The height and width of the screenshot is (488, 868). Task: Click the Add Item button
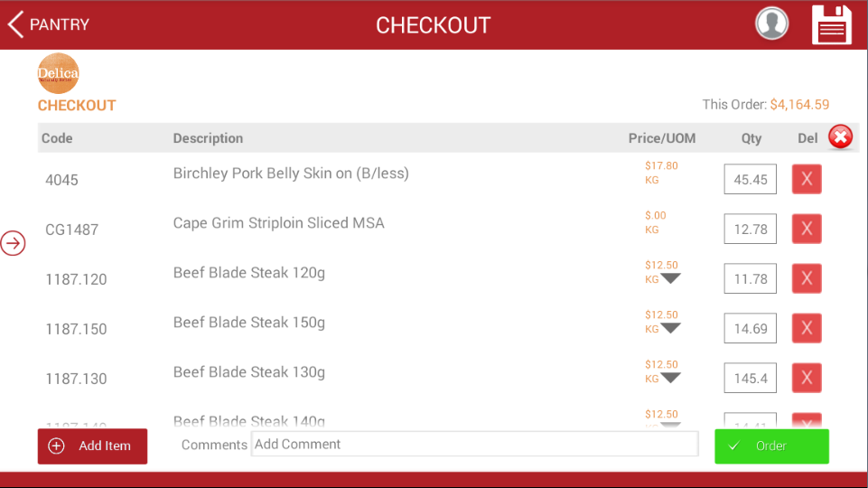92,446
